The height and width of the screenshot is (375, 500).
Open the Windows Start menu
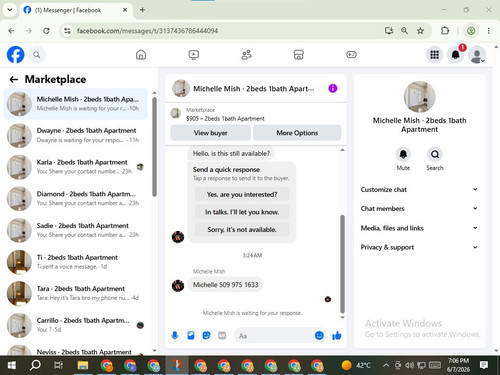[x=12, y=365]
